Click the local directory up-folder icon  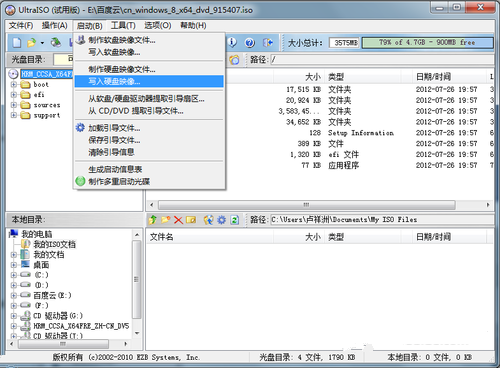153,220
